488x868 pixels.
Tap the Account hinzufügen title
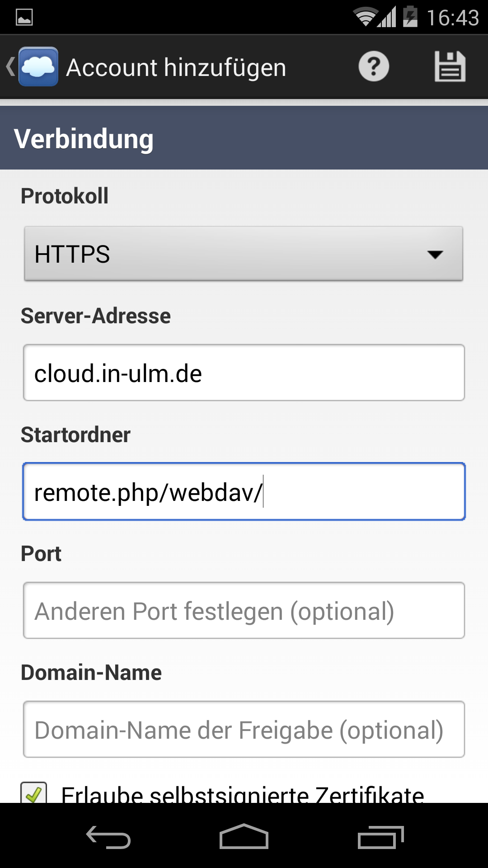point(176,67)
